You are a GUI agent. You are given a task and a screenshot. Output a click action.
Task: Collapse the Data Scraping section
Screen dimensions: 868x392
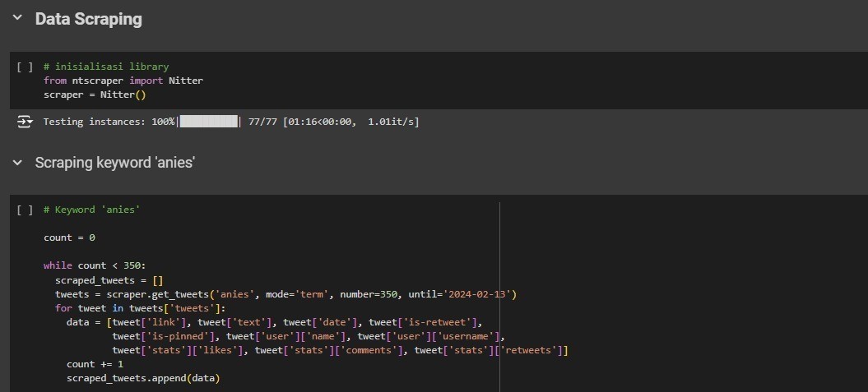pos(18,18)
